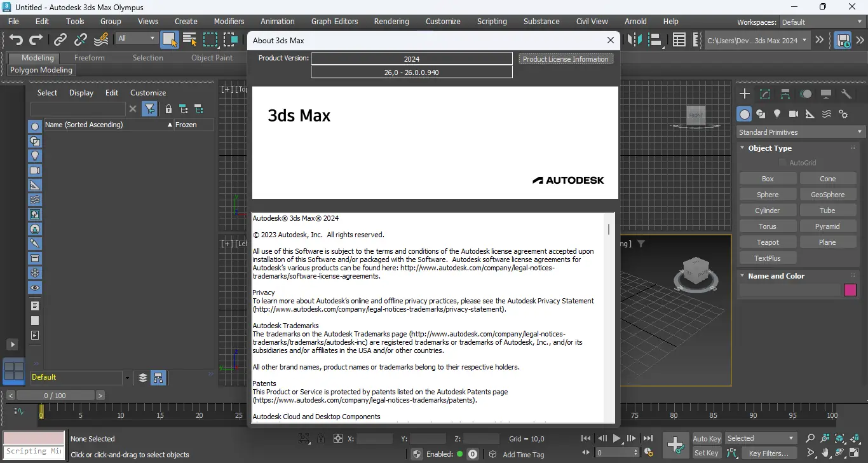Open the project folder path dropdown
This screenshot has width=868, height=463.
(x=757, y=40)
